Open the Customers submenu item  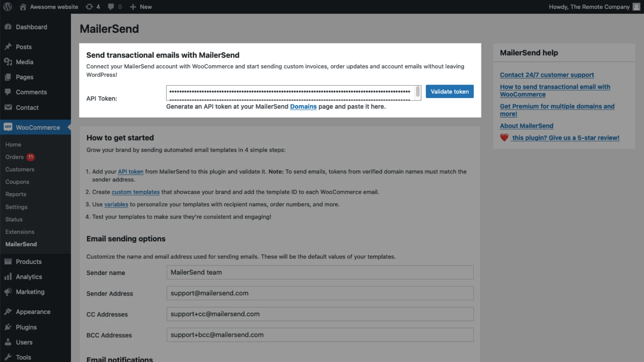click(20, 169)
